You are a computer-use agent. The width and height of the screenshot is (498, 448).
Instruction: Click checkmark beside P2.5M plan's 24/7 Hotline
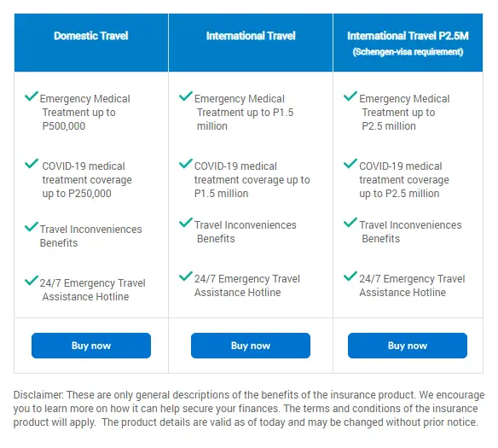point(350,276)
